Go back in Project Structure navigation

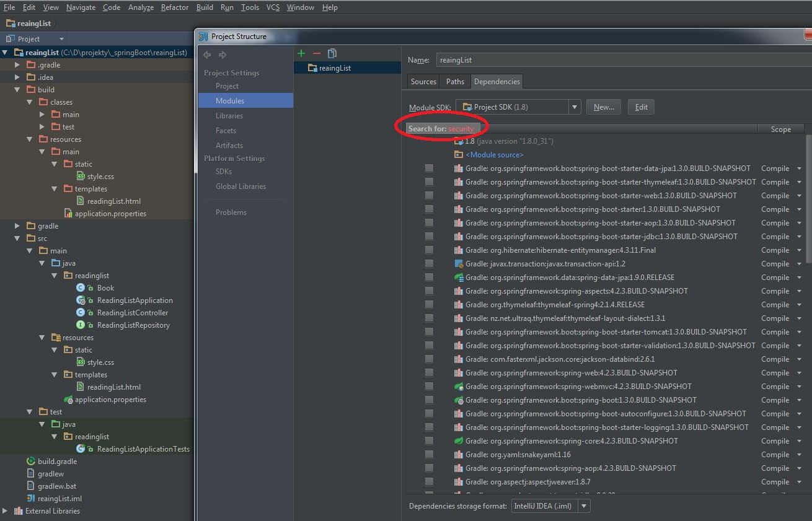click(207, 55)
